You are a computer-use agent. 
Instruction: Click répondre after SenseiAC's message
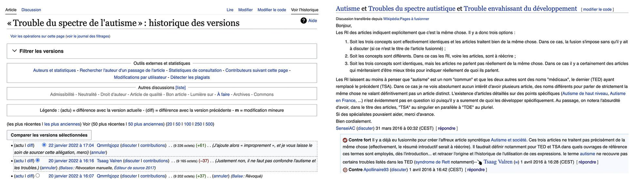click(x=447, y=128)
